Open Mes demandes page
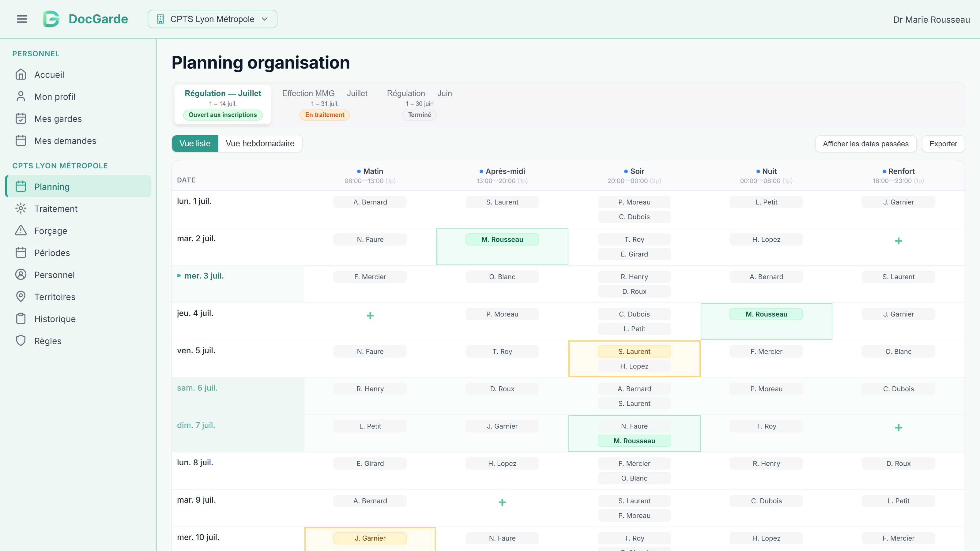The height and width of the screenshot is (551, 980). coord(78,141)
